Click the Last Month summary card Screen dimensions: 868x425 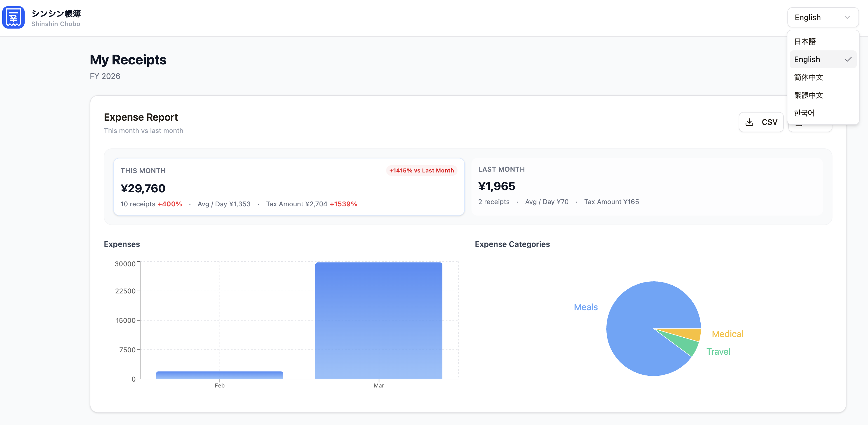pyautogui.click(x=647, y=187)
